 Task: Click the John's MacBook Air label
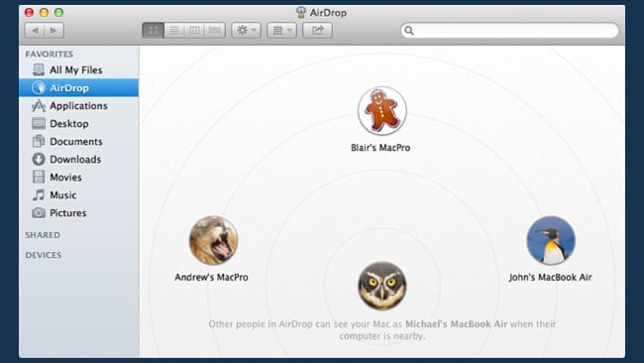(550, 278)
